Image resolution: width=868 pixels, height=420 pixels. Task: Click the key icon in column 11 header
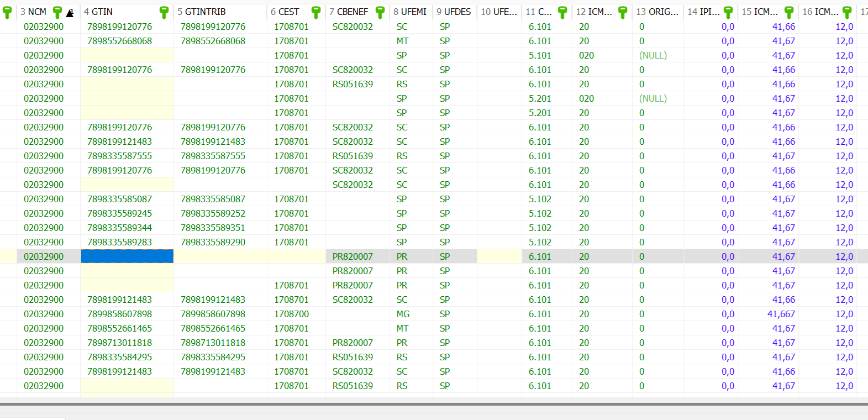[562, 12]
